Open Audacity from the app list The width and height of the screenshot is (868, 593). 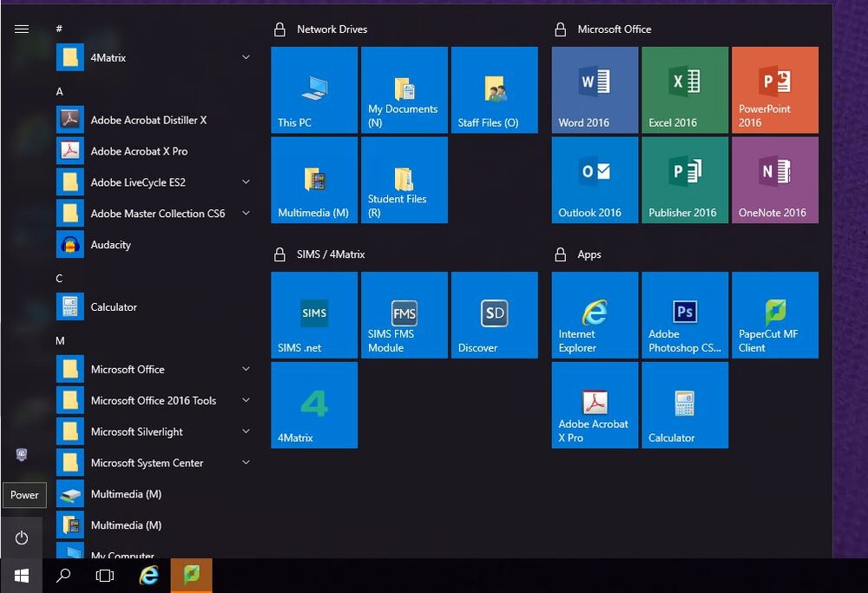point(154,245)
